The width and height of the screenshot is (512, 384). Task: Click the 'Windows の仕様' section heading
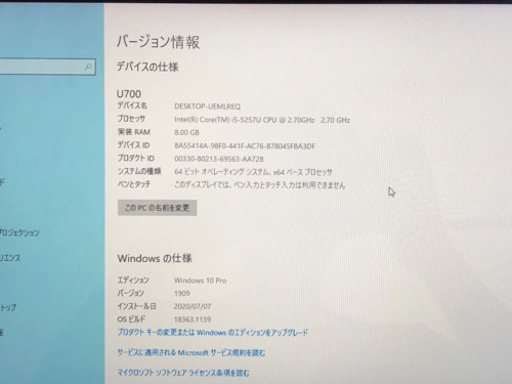155,258
